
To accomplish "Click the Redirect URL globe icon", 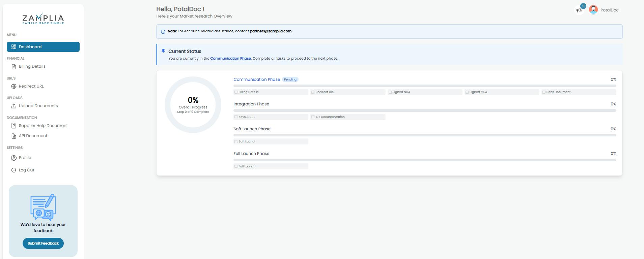I will [14, 86].
